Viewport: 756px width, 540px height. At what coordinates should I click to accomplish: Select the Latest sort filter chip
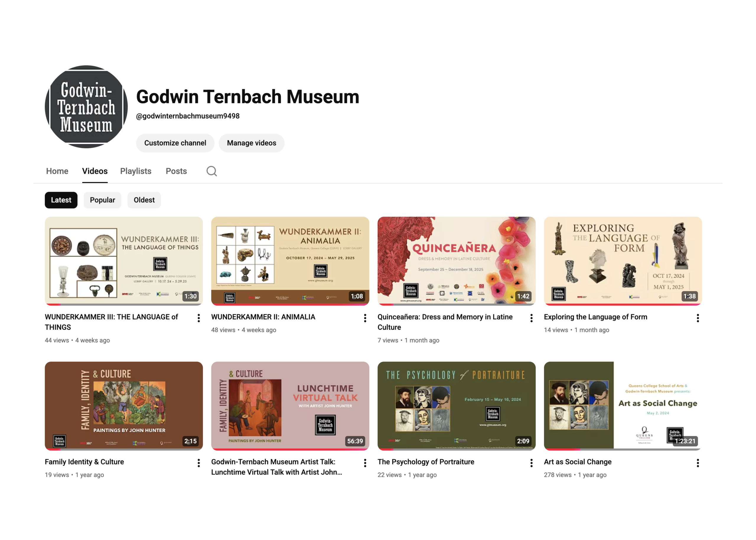click(61, 200)
